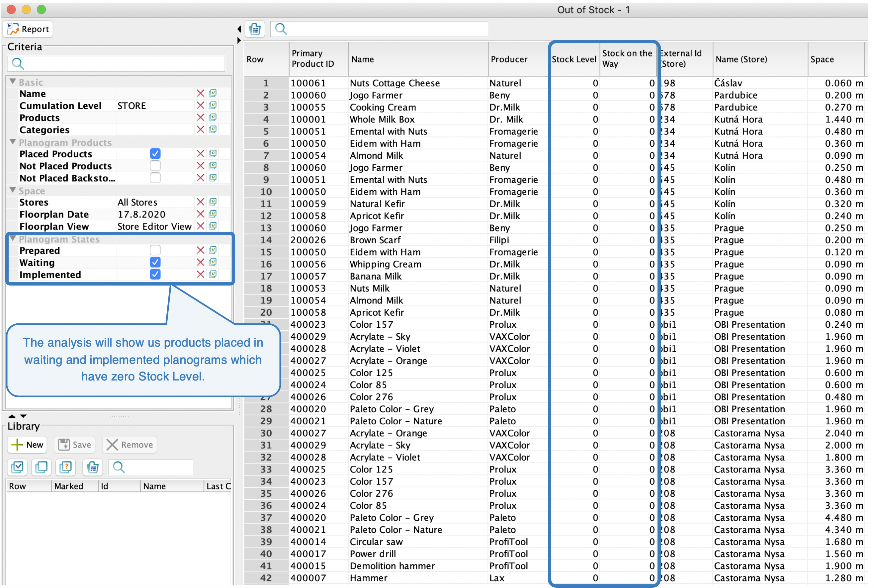Click export table icon next to results search

point(255,29)
